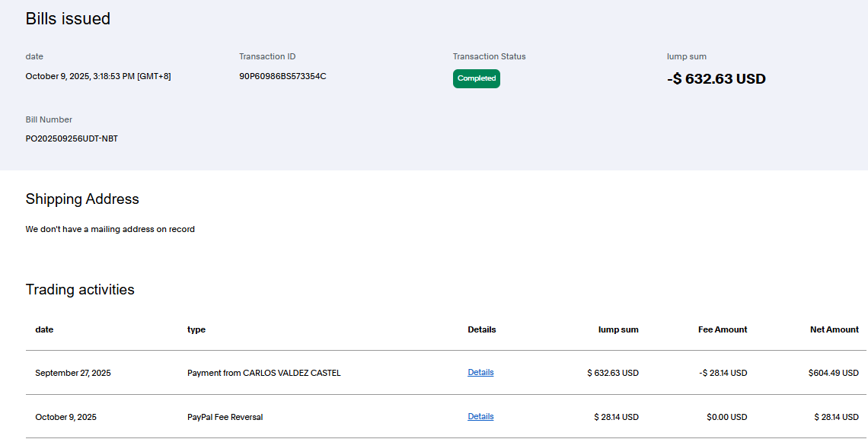Image resolution: width=868 pixels, height=439 pixels.
Task: Click the -$ 28.14 USD fee amount
Action: coord(723,373)
